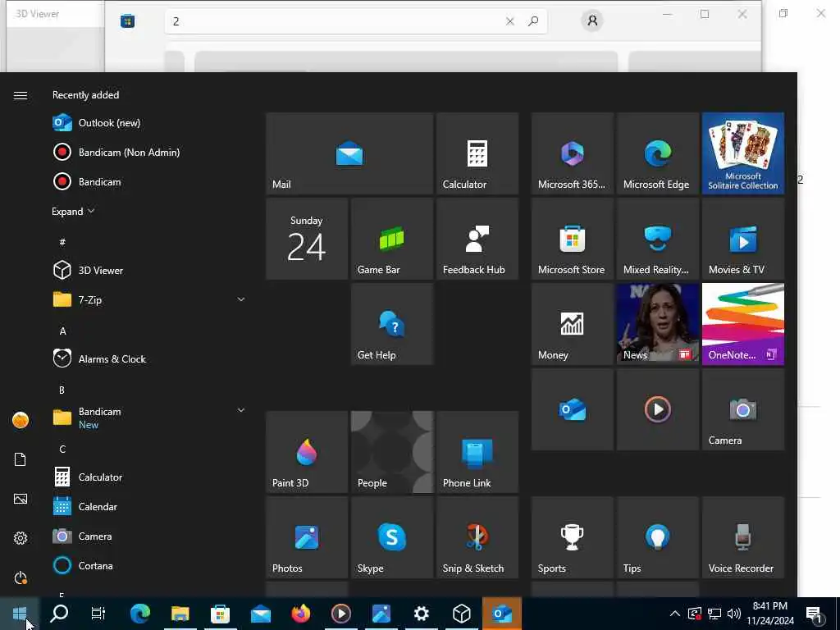Launch the Paint 3D tile
The image size is (840, 630).
(x=307, y=452)
